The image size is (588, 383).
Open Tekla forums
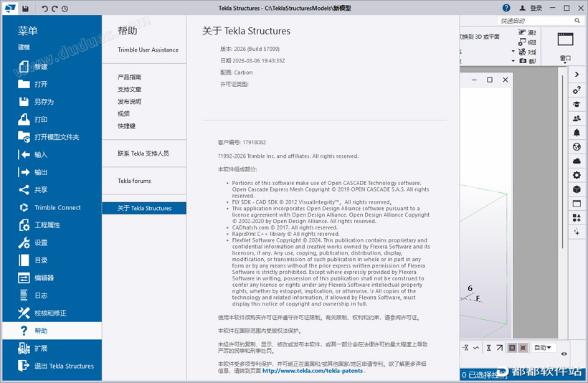tap(134, 181)
